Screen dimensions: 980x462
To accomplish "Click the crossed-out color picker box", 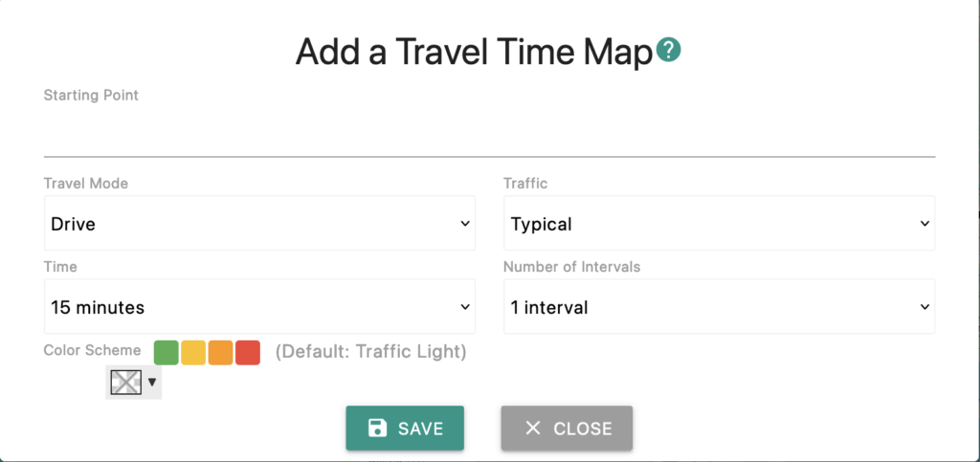I will (125, 383).
